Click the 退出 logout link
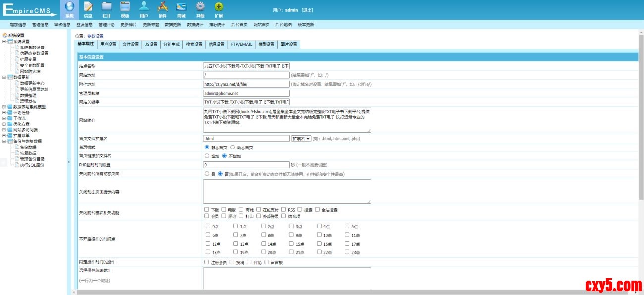The image size is (644, 295). tap(307, 10)
